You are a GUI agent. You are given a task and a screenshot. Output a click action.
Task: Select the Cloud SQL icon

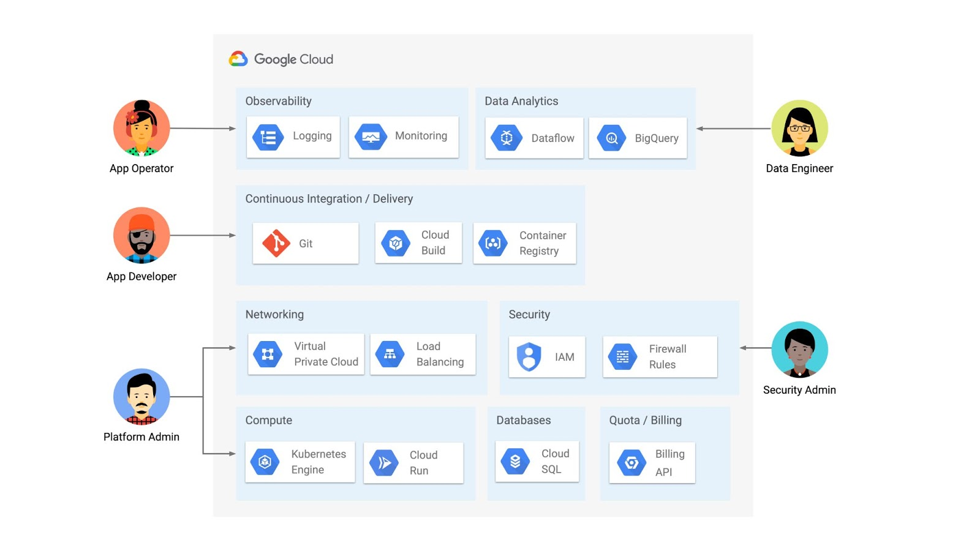click(x=515, y=462)
